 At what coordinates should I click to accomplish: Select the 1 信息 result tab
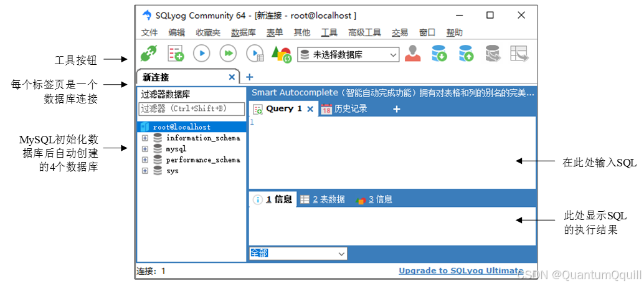[x=273, y=200]
